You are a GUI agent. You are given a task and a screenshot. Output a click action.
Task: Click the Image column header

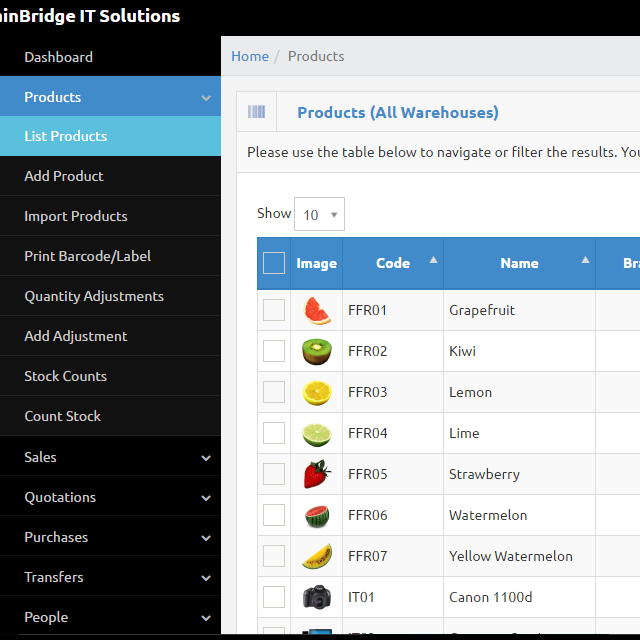(x=316, y=263)
